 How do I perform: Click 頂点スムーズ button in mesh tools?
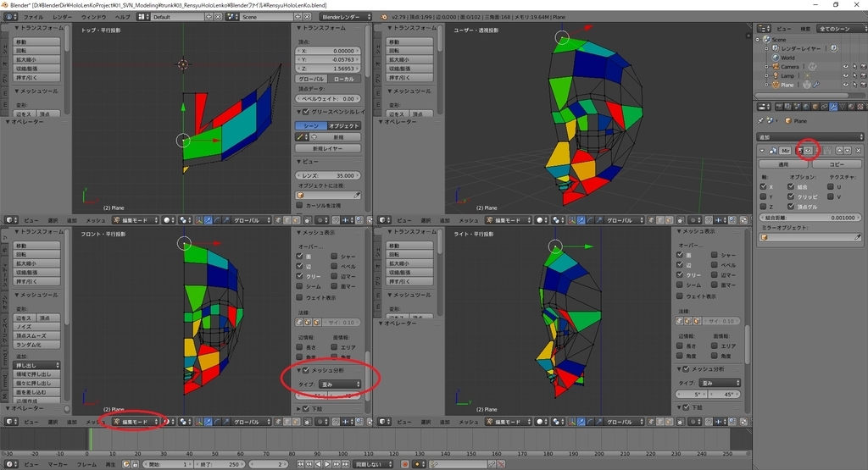tap(36, 335)
